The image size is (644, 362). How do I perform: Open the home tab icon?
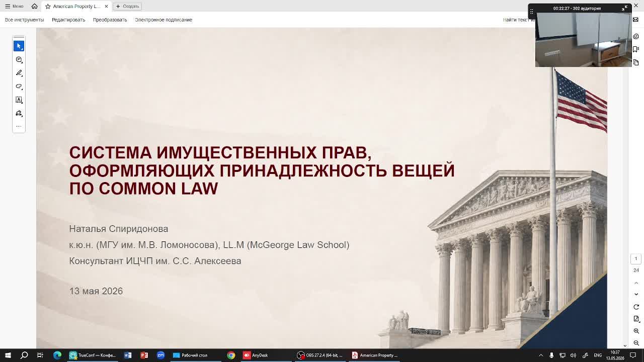point(34,6)
